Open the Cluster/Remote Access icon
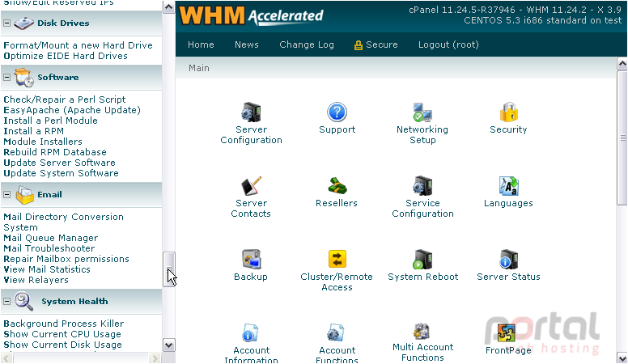Image resolution: width=628 pixels, height=364 pixels. point(337,260)
